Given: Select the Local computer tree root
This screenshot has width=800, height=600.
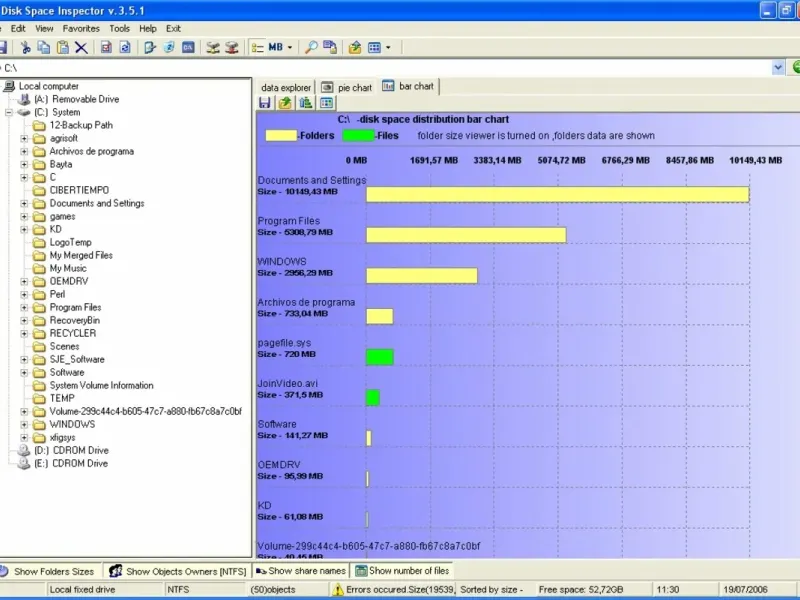Looking at the screenshot, I should (48, 86).
